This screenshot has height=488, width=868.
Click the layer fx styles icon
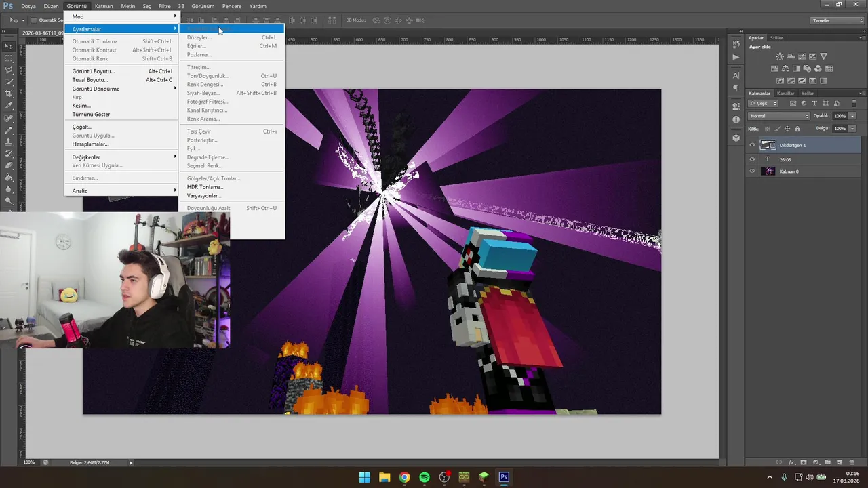click(792, 462)
